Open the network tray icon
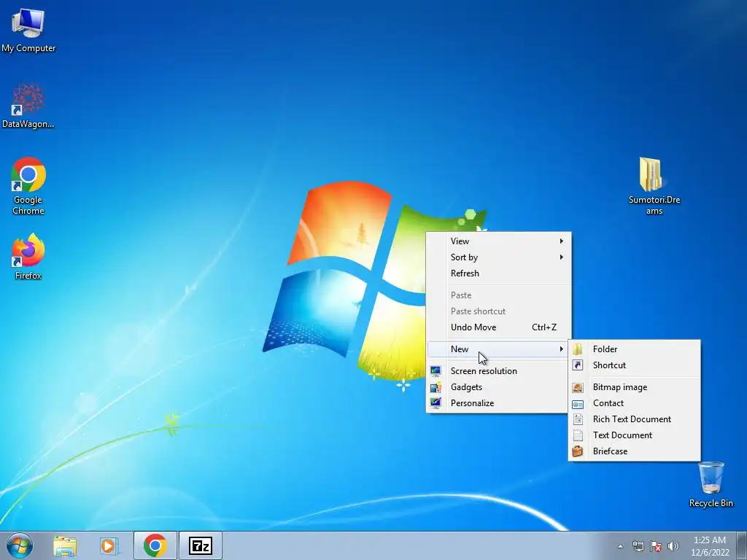 (x=638, y=546)
